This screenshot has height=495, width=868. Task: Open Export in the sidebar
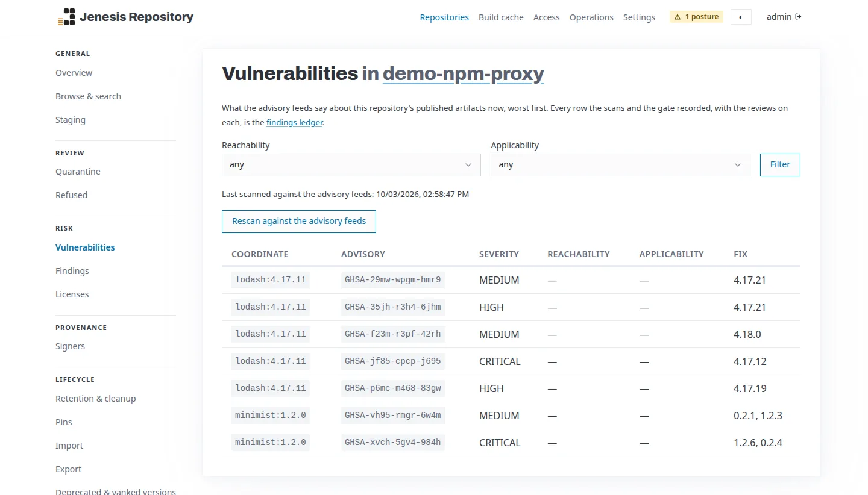(69, 469)
